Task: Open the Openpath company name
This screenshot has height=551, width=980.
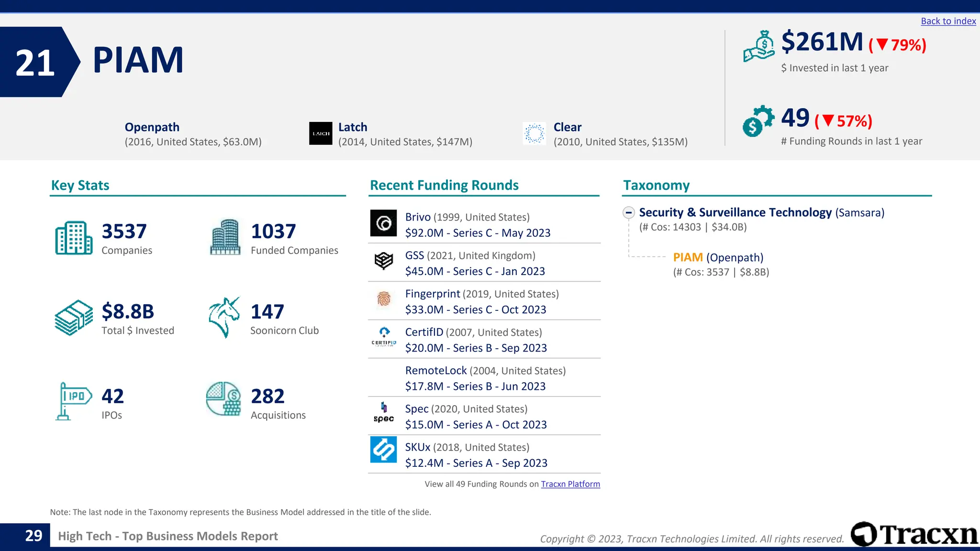Action: pos(152,127)
